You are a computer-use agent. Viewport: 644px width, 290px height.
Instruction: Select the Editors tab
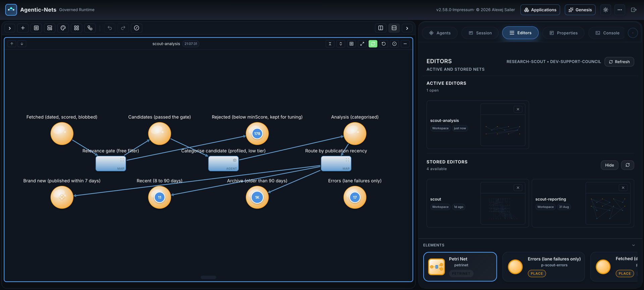520,33
